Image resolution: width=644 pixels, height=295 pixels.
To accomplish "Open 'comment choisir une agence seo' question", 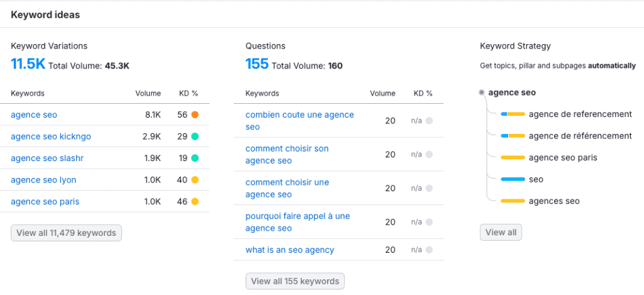I will tap(287, 188).
